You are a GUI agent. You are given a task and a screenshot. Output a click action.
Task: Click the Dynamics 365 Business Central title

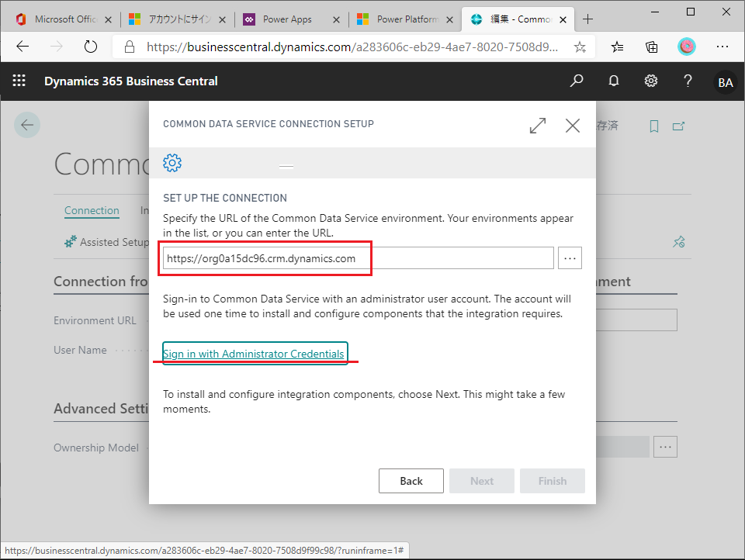point(130,81)
